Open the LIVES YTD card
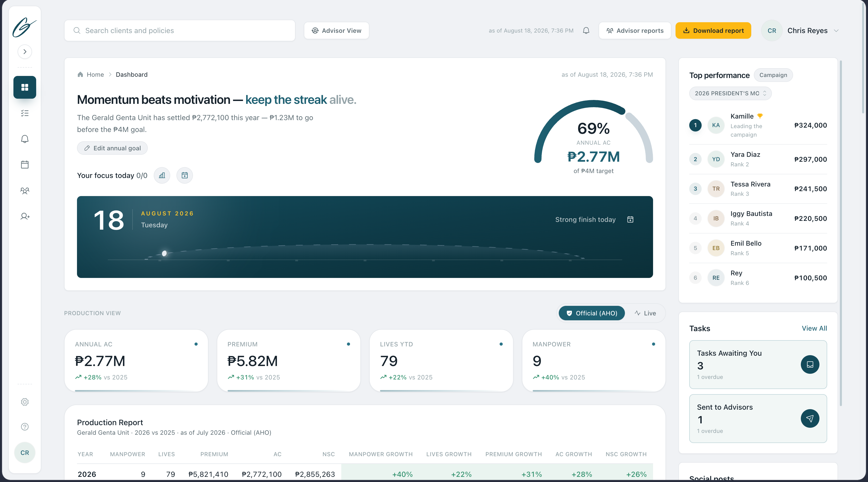This screenshot has width=868, height=482. pos(441,361)
